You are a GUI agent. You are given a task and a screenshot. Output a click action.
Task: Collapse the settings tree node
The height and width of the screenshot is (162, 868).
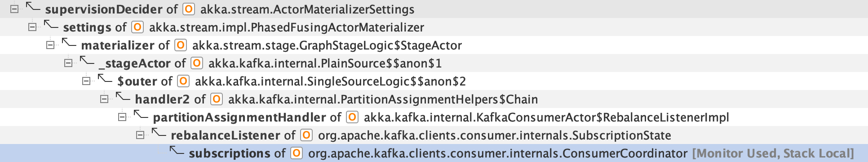[32, 27]
